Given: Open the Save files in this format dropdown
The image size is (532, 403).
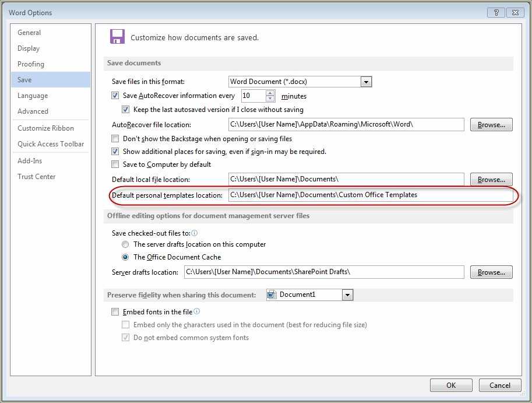Looking at the screenshot, I should (366, 82).
